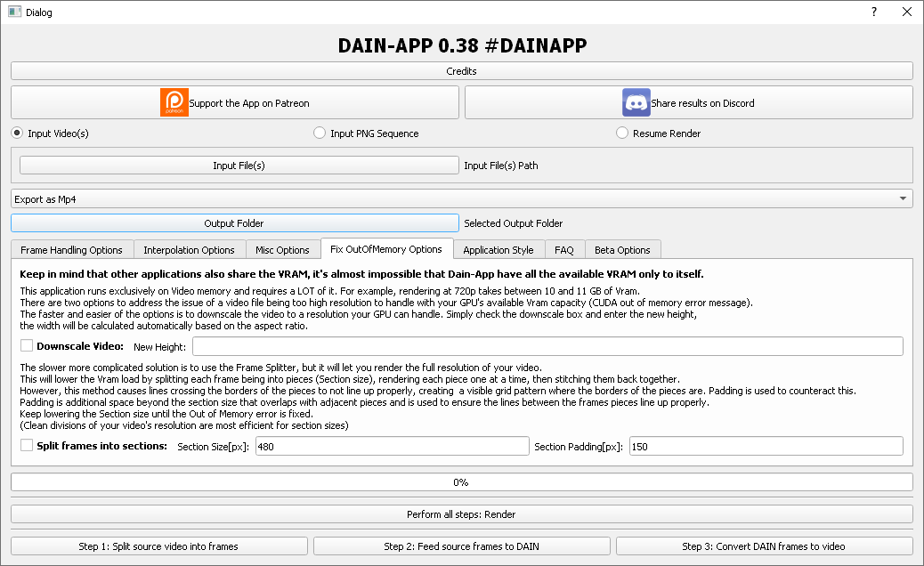
Task: Choose an Output Folder
Action: tap(233, 223)
